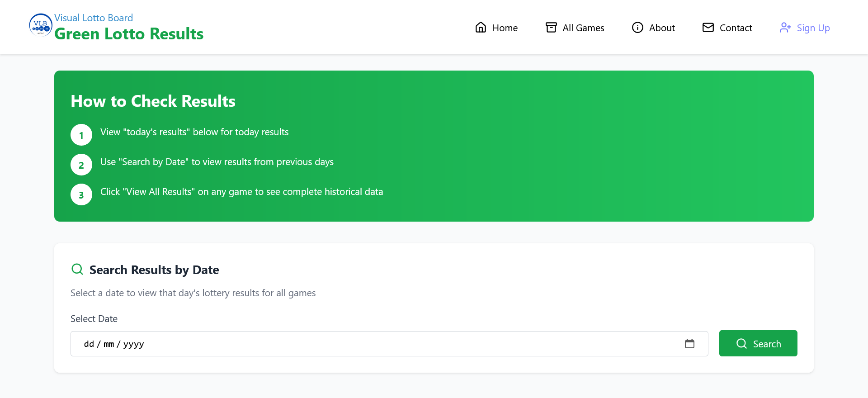
Task: Click text Select a date to view results
Action: (x=193, y=293)
